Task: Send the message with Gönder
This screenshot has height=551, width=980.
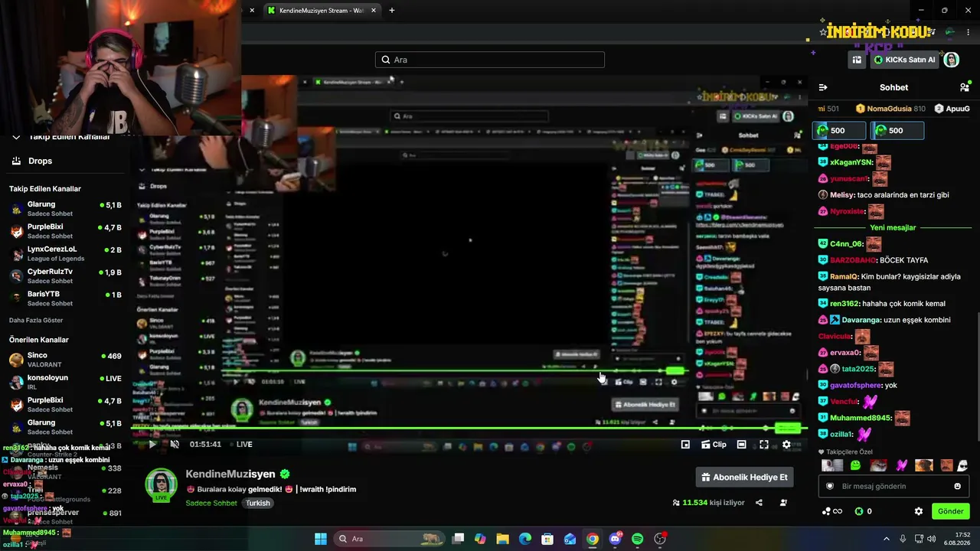Action: [951, 511]
